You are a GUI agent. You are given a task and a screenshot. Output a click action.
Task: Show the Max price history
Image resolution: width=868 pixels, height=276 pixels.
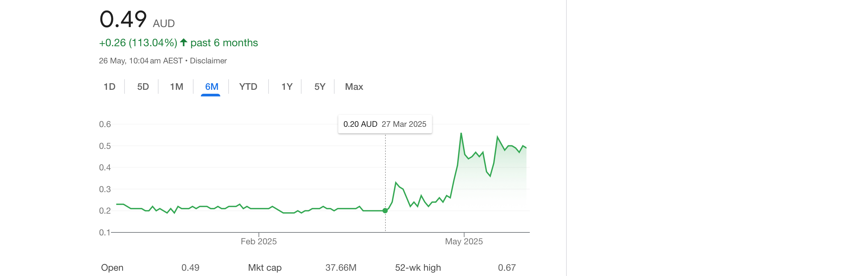[354, 87]
